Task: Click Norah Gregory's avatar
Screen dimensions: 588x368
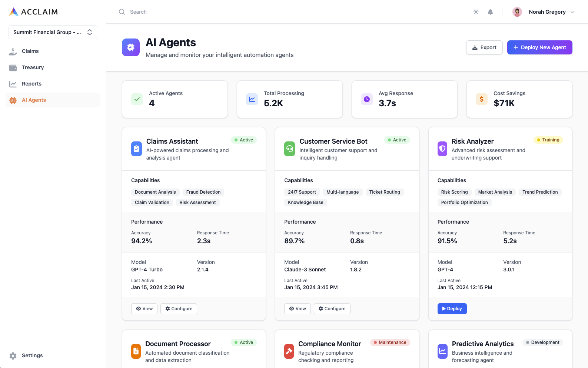Action: (x=517, y=12)
